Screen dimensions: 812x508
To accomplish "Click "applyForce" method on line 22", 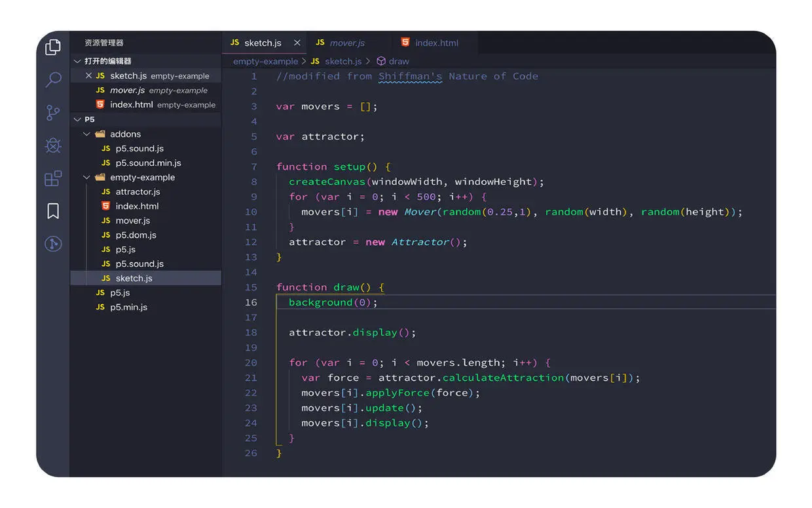I will click(x=397, y=393).
